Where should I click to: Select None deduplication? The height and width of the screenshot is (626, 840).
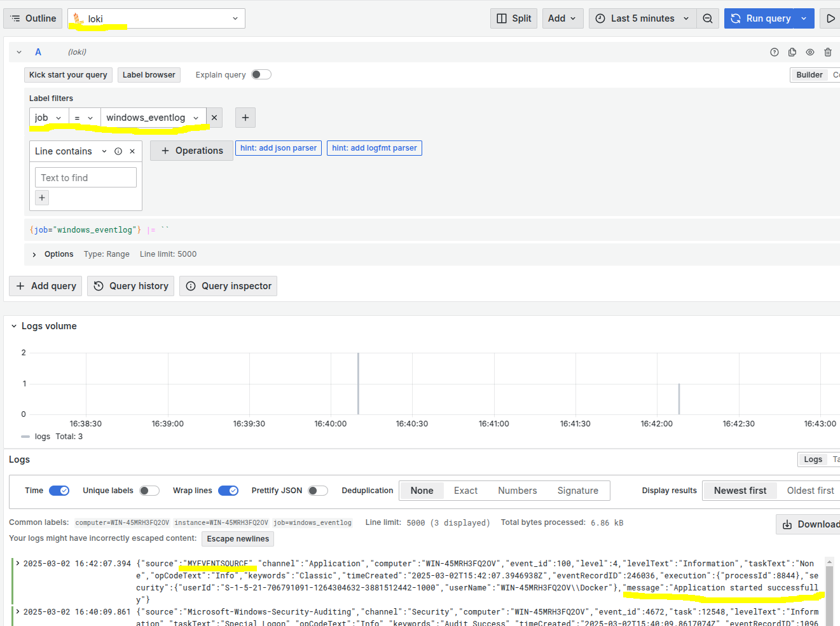(x=422, y=491)
